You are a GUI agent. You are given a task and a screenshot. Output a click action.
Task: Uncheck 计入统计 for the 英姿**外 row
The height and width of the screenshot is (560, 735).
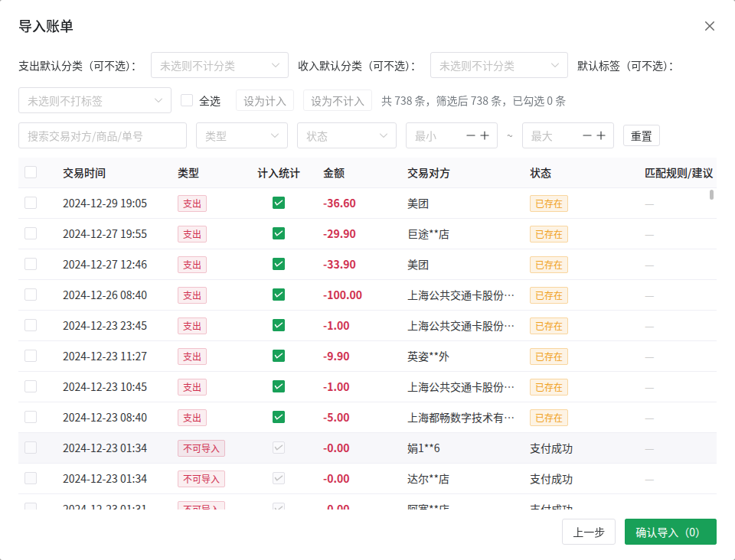(x=279, y=356)
